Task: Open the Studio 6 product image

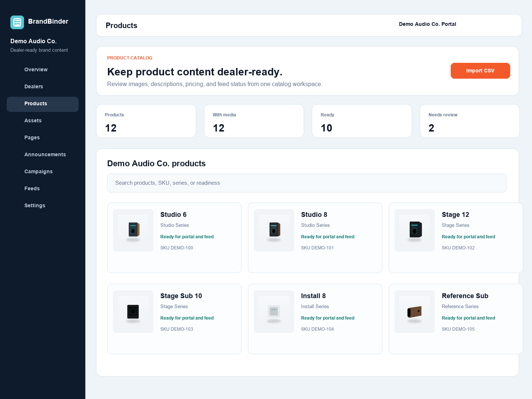Action: point(133,230)
